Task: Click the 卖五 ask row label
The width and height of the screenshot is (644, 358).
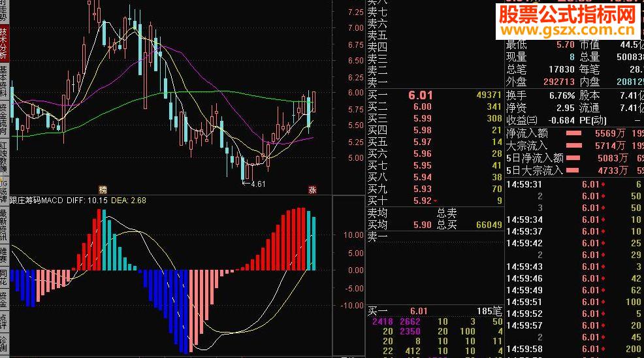Action: pos(377,35)
